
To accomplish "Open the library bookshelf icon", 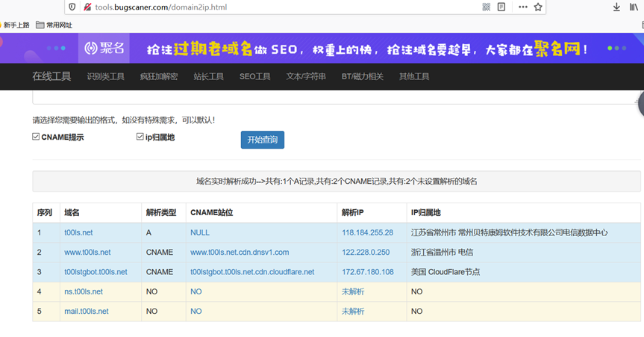I will coord(634,7).
